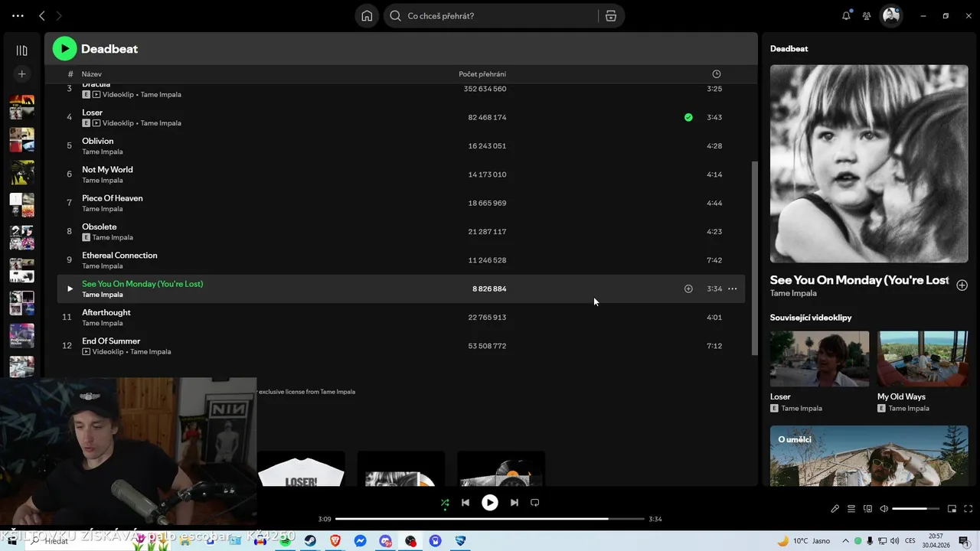Select End Of Summer track
Screen dimensions: 980x551
tap(400, 346)
